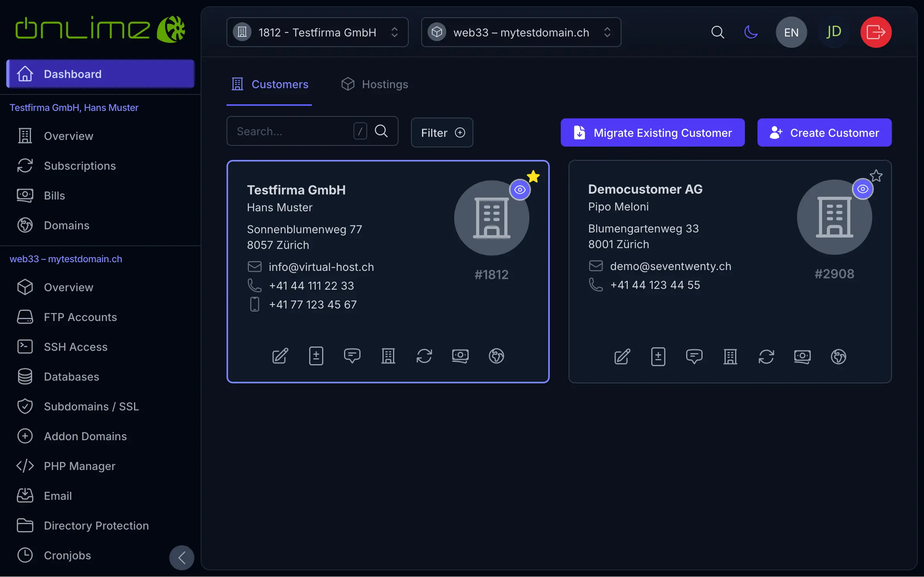Click comment icon on Democustomer AG card

coord(694,357)
